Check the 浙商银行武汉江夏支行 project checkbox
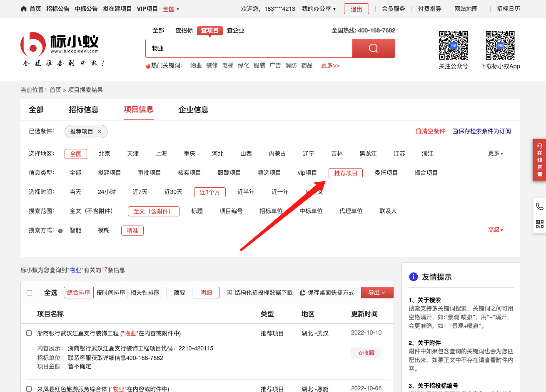Viewport: 546px width, 392px height. (x=29, y=333)
